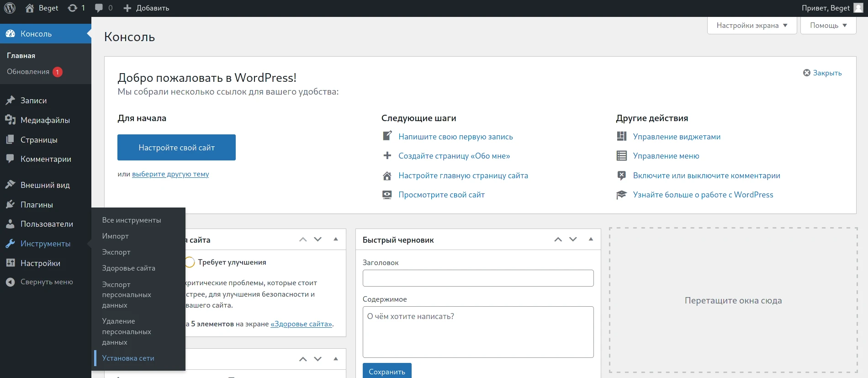Dismiss welcome panel with Закрыть

tap(822, 73)
